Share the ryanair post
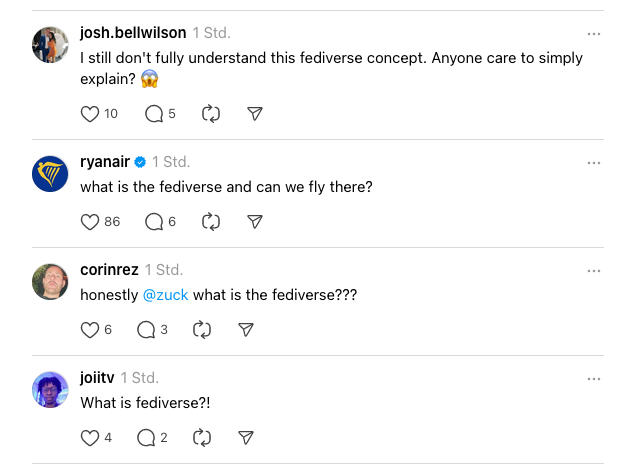This screenshot has height=464, width=617. (255, 221)
